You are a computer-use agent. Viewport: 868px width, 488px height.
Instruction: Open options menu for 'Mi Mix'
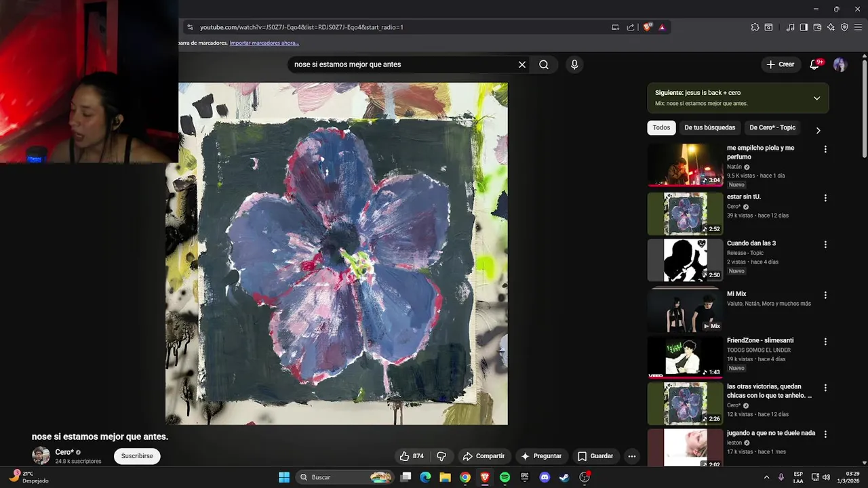(x=825, y=296)
